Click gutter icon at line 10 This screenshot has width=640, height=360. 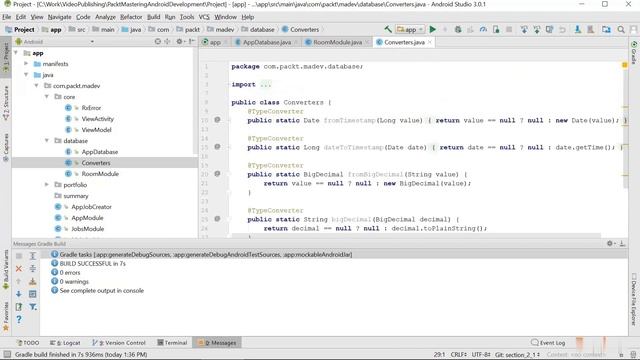[217, 120]
